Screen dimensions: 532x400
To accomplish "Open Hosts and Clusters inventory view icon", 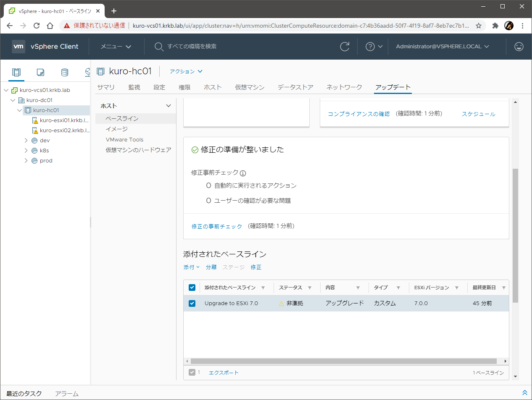I will (x=16, y=72).
